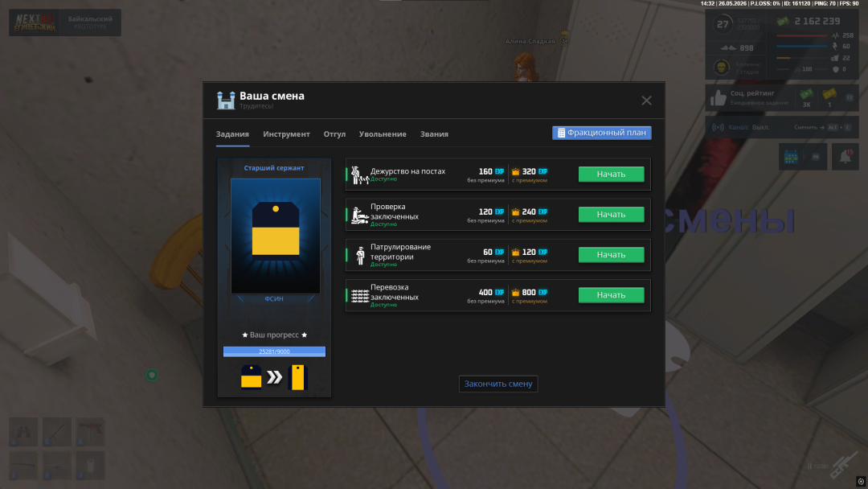The width and height of the screenshot is (868, 489).
Task: Click the barbed wire transport icon
Action: (x=360, y=296)
